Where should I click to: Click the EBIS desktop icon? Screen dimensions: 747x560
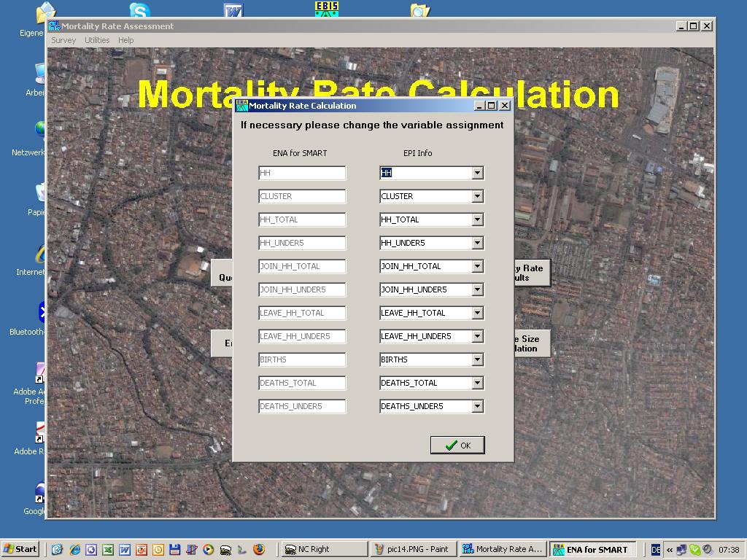[327, 9]
